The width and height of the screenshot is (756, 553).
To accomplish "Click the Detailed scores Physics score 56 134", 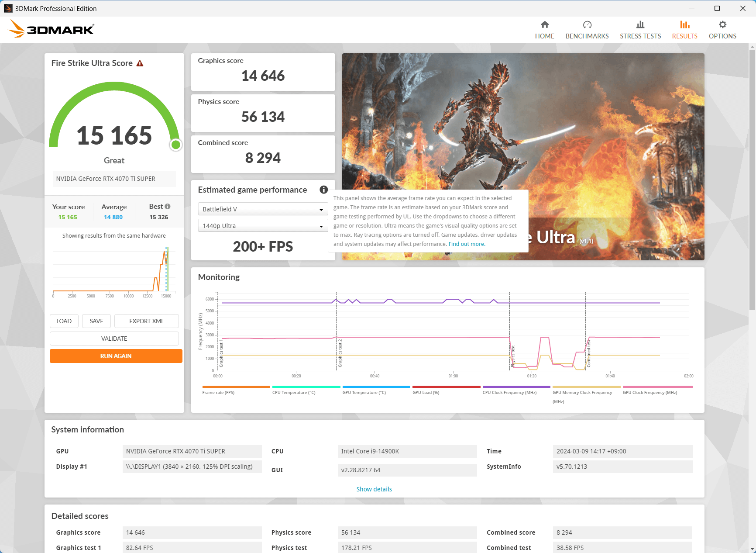I will pyautogui.click(x=407, y=532).
